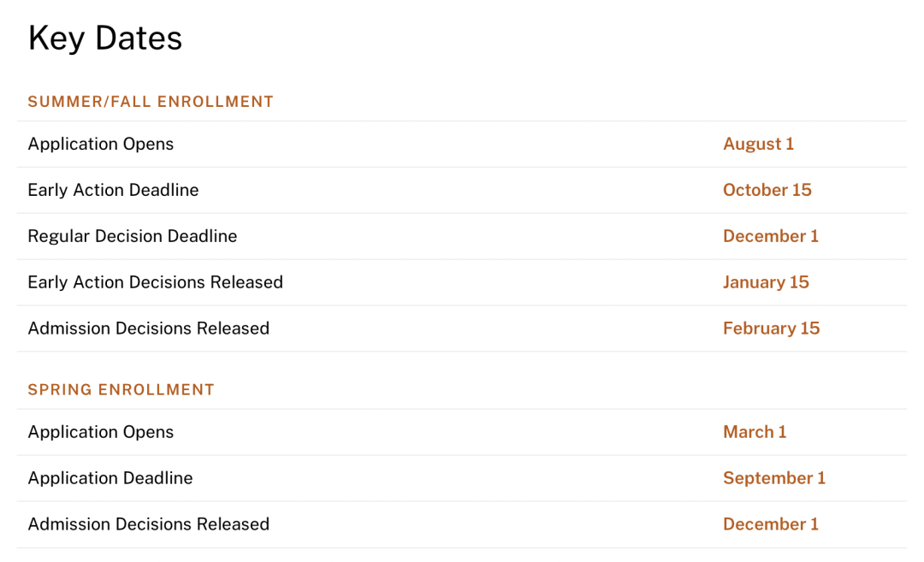924x562 pixels.
Task: Select the Summer/Fall Enrollment section header
Action: click(151, 102)
